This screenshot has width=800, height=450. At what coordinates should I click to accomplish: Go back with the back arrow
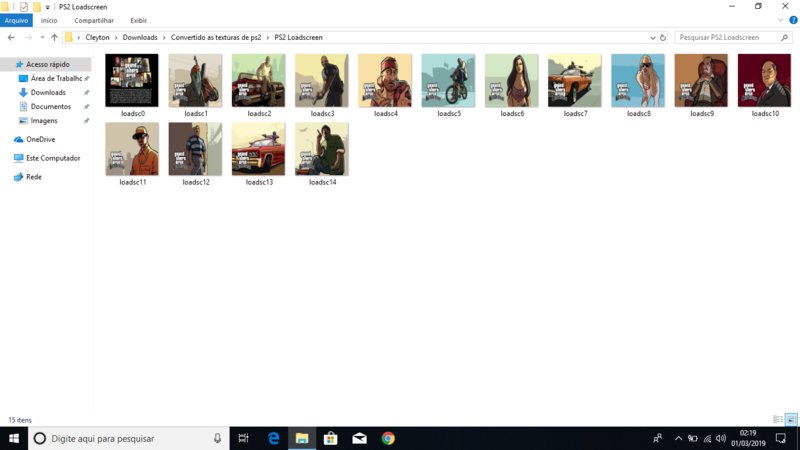tap(11, 37)
